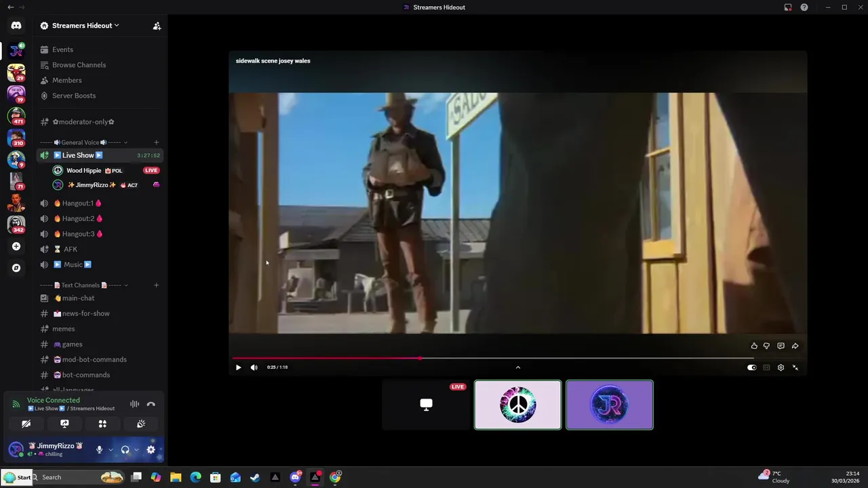
Task: Select the live stream screen tile
Action: point(426,405)
